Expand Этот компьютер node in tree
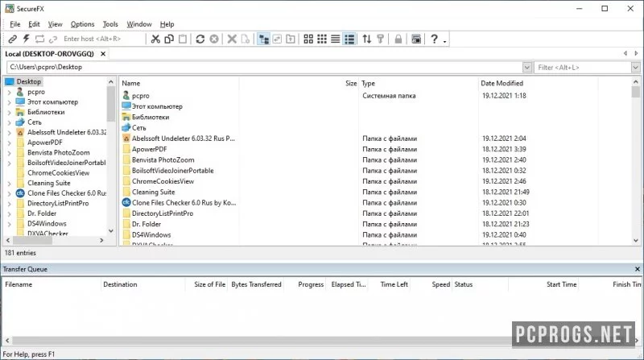This screenshot has width=644, height=360. point(9,102)
